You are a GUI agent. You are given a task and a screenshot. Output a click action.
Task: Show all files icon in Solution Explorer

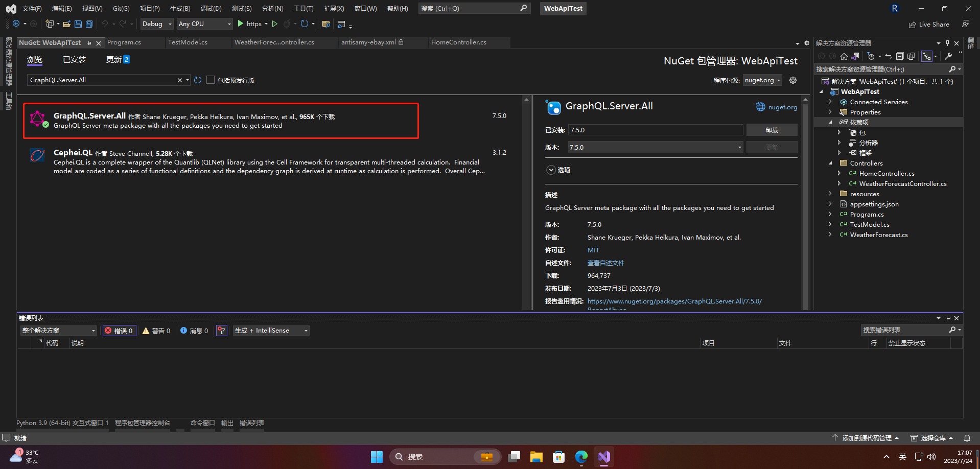tap(911, 56)
